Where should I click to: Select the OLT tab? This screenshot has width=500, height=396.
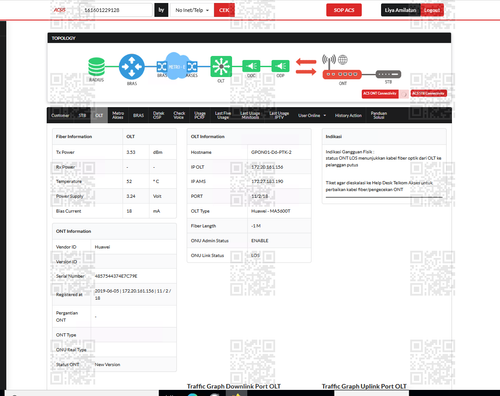pyautogui.click(x=99, y=115)
